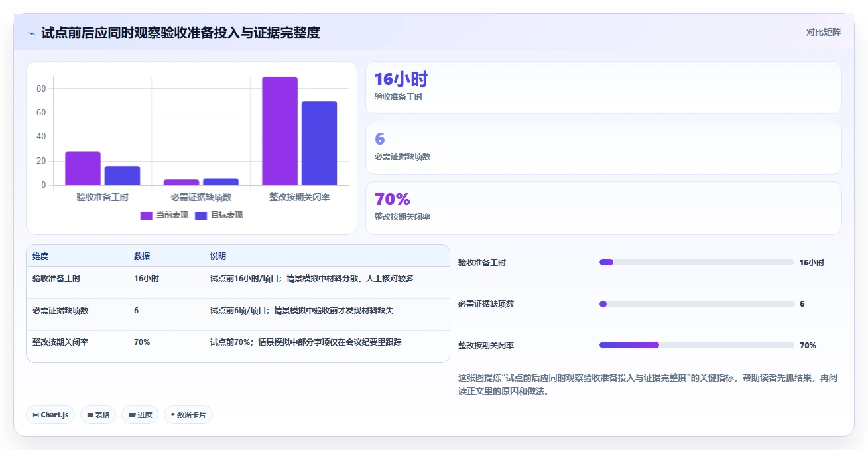Click the blue 目标表现 bar for 整改按期关闭率
The width and height of the screenshot is (868, 450).
point(319,143)
